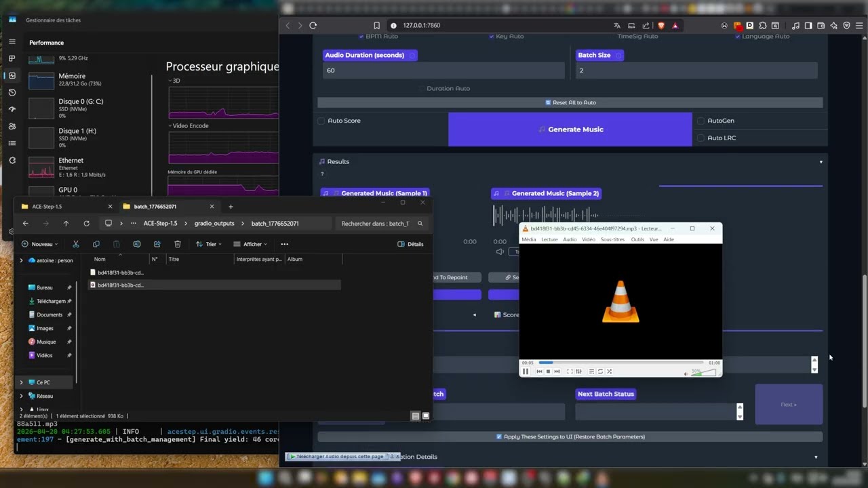Enable the Auto LRC checkbox
Image resolution: width=868 pixels, height=488 pixels.
tap(701, 138)
